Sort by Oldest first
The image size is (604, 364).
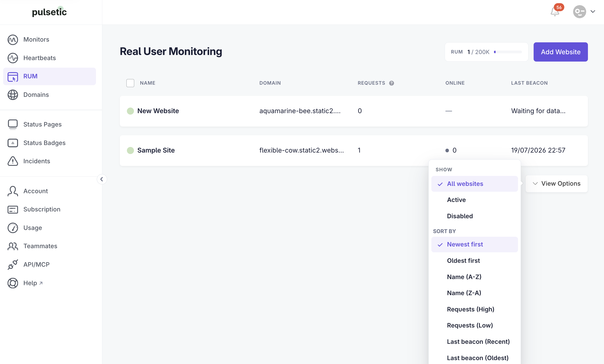click(474, 261)
